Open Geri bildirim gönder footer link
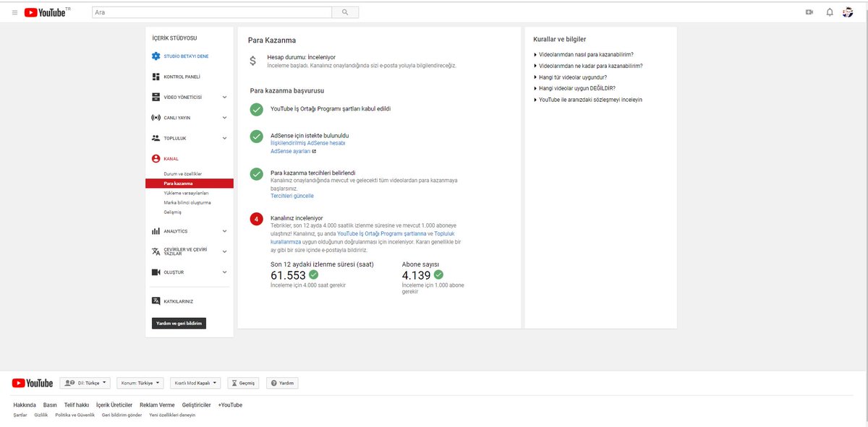Viewport: 868px width, 427px height. tap(122, 415)
